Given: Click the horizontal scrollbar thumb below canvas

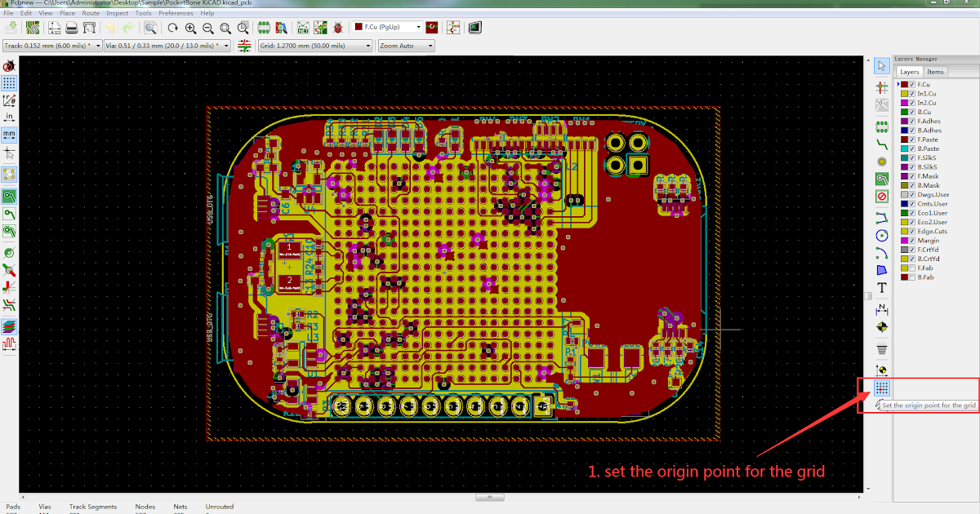Looking at the screenshot, I should click(490, 496).
